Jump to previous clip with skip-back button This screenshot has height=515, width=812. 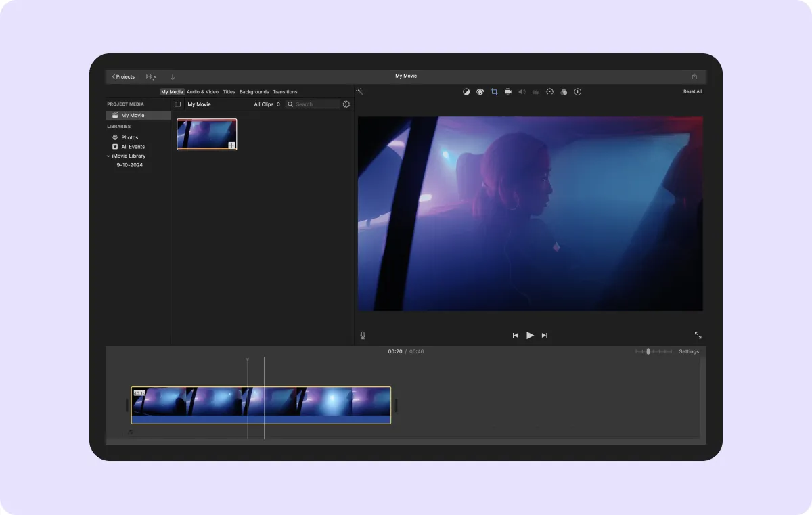515,335
